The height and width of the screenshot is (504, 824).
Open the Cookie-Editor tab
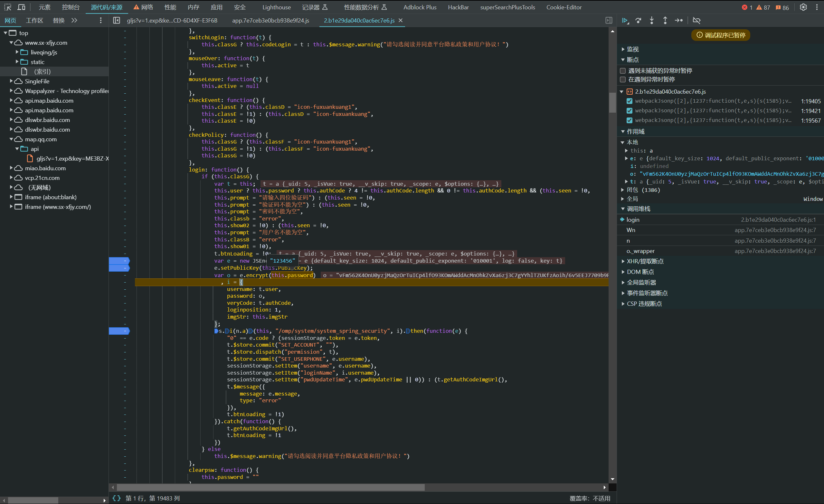tap(564, 7)
